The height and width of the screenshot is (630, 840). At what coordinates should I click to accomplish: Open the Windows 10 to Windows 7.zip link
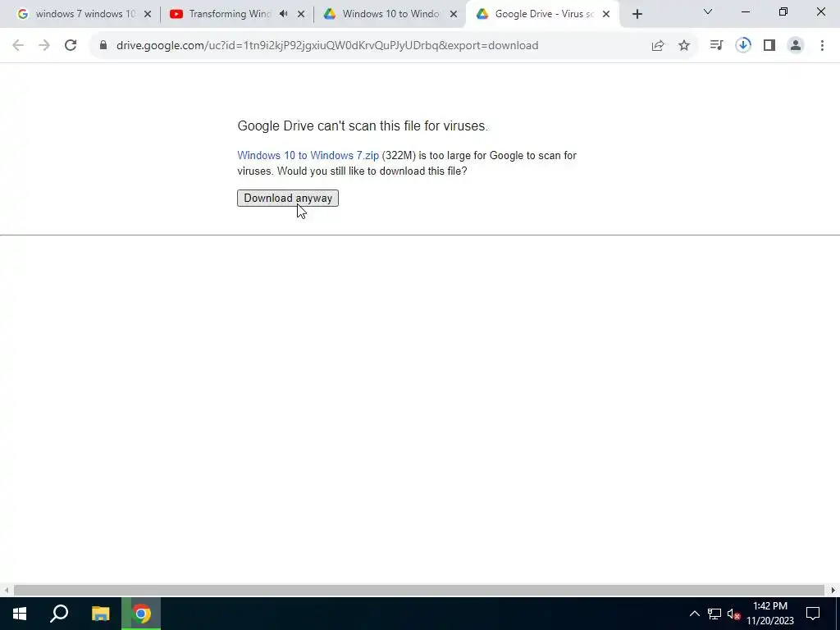[308, 155]
